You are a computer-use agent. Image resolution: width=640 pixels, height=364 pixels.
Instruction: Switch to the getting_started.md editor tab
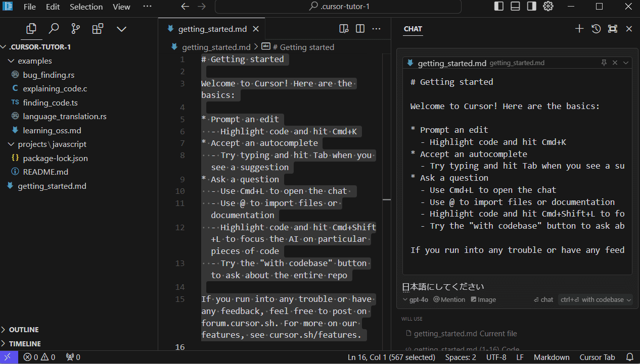point(212,29)
